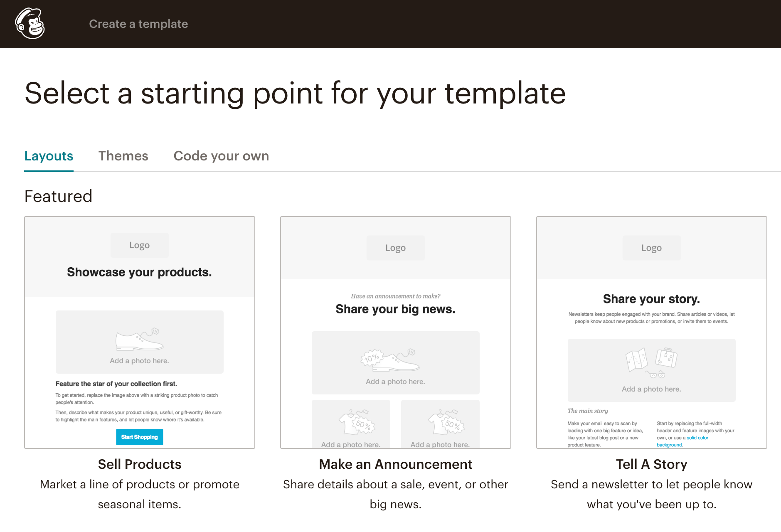Click the Share your story heading

[x=651, y=299]
